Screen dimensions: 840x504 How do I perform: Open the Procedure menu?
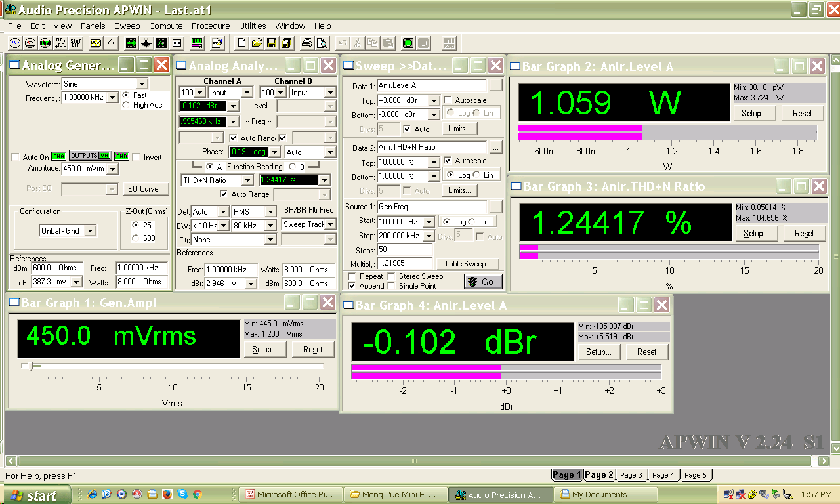(x=211, y=26)
